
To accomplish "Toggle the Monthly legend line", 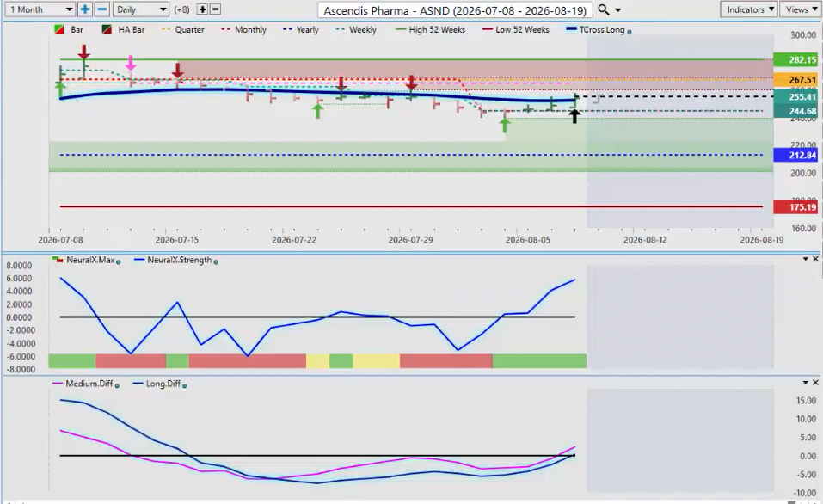I will (244, 30).
